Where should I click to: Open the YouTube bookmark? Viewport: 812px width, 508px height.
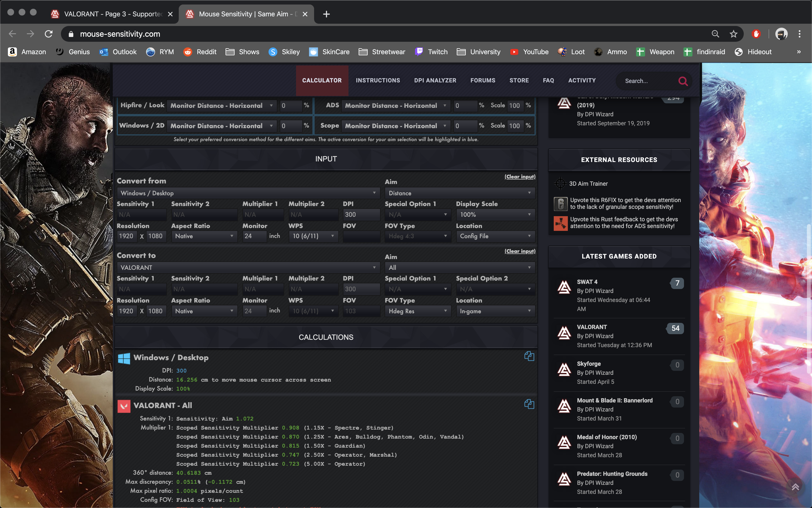tap(529, 52)
